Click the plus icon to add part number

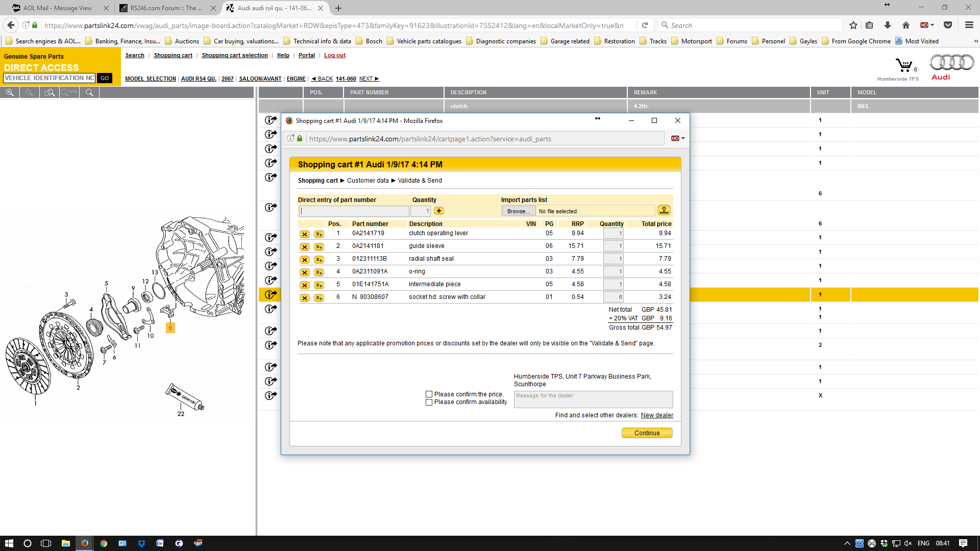pos(439,211)
